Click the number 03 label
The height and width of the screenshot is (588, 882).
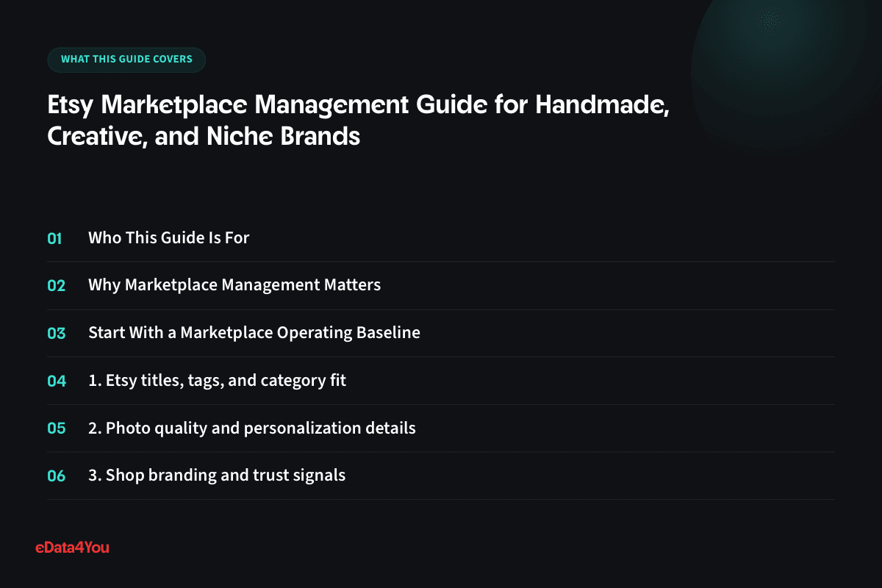[57, 333]
